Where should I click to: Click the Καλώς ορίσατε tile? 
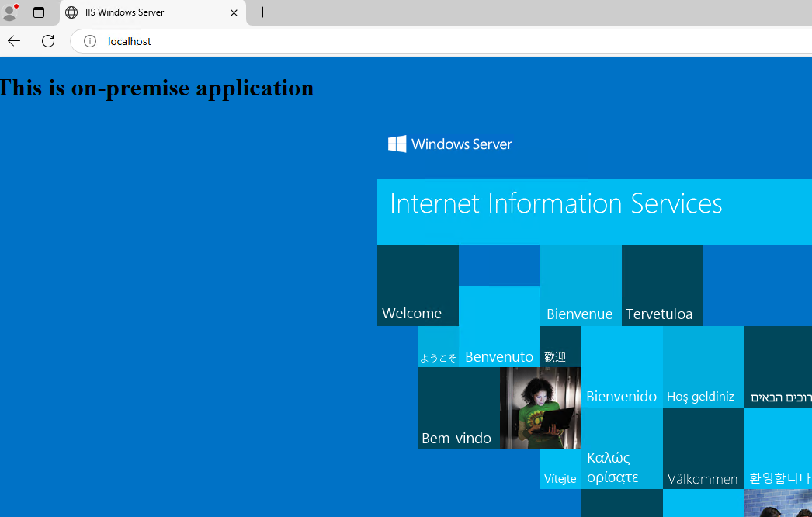622,448
